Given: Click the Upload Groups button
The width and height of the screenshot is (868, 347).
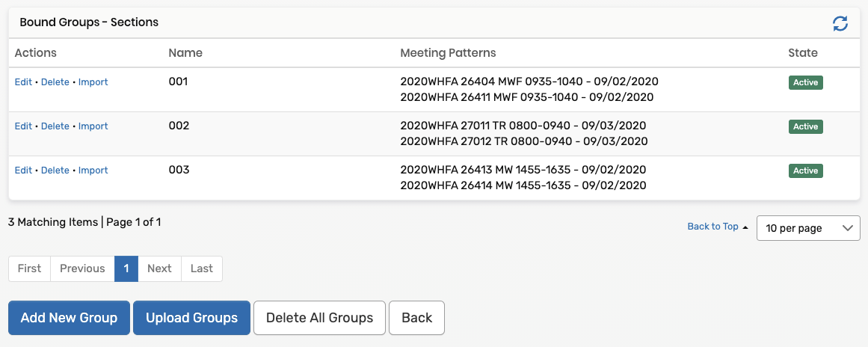Looking at the screenshot, I should 191,318.
